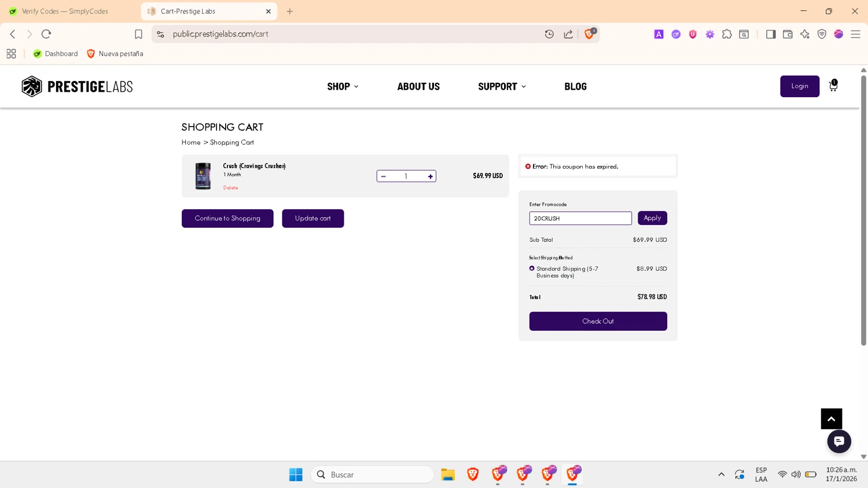Open the share page icon
The width and height of the screenshot is (868, 488).
[x=568, y=34]
